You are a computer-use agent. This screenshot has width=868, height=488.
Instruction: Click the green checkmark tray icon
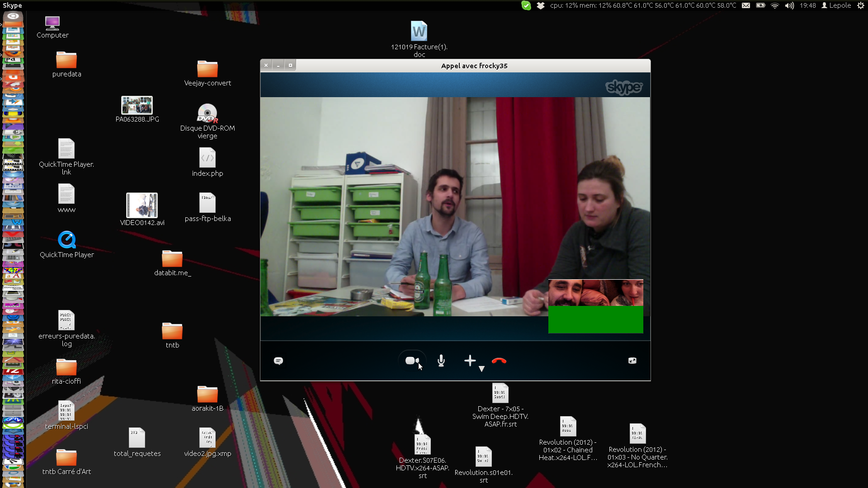526,5
